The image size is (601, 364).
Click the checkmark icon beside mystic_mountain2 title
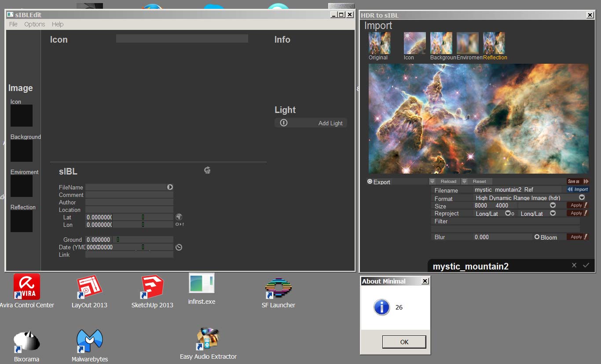click(586, 265)
